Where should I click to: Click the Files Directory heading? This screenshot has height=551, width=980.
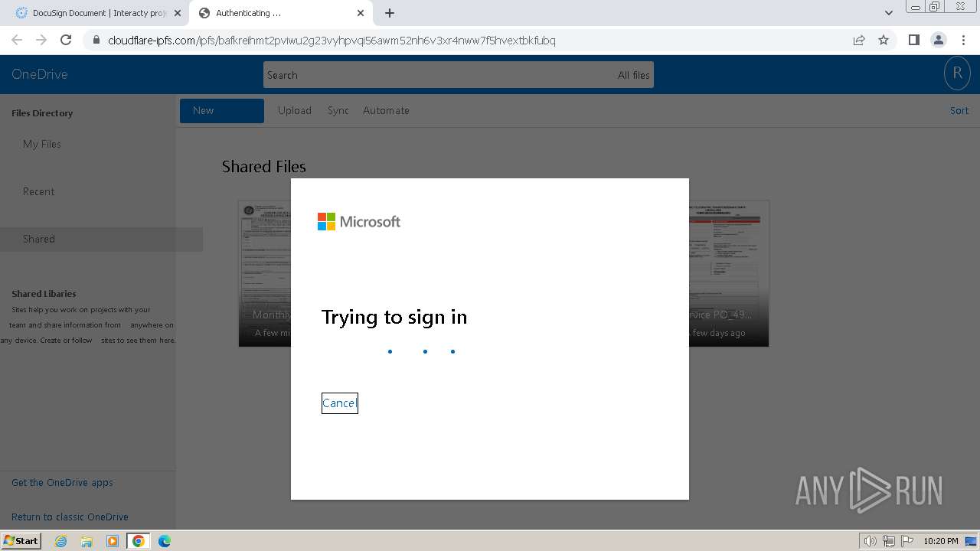(42, 113)
